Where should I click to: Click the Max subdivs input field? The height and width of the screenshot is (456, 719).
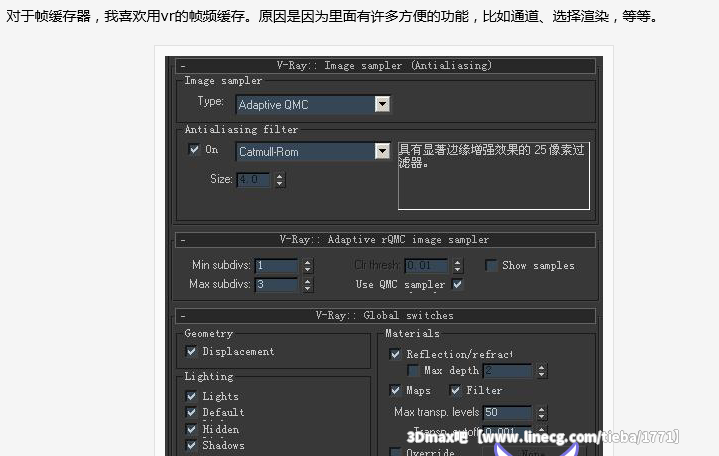[276, 284]
